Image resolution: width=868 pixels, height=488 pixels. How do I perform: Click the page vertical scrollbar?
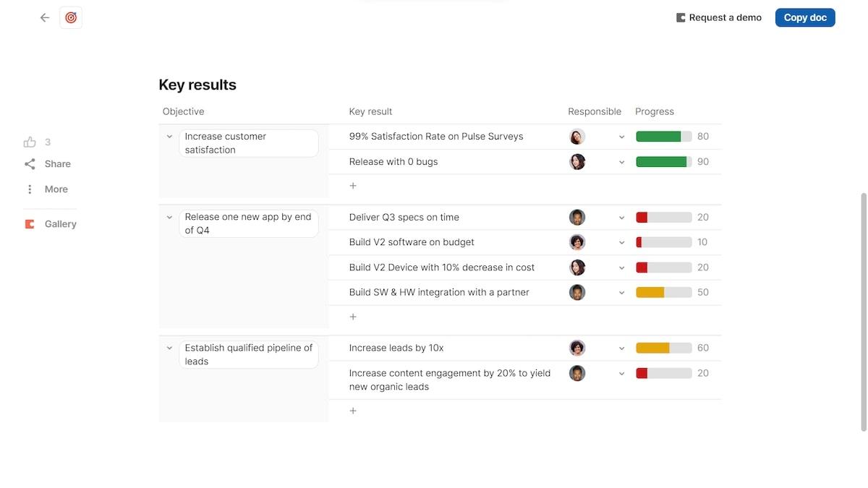pyautogui.click(x=863, y=311)
